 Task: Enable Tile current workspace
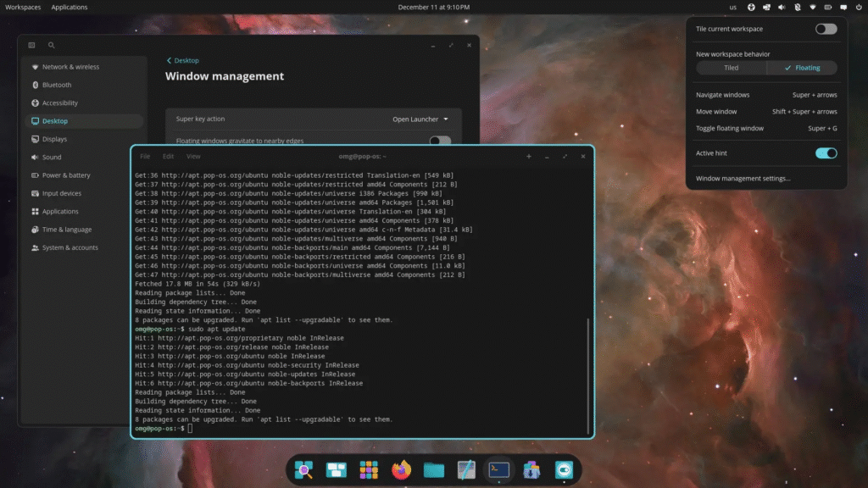825,28
